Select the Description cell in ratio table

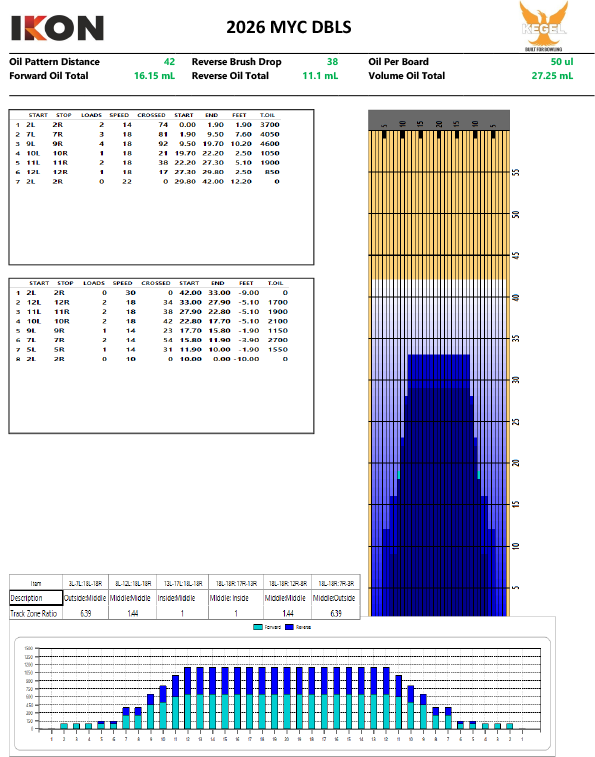36,598
